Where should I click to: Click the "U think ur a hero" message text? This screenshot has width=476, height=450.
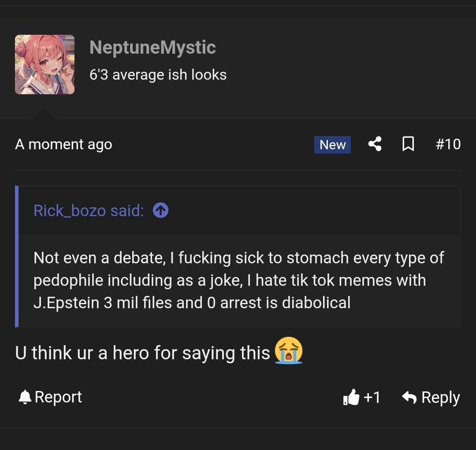pyautogui.click(x=142, y=353)
